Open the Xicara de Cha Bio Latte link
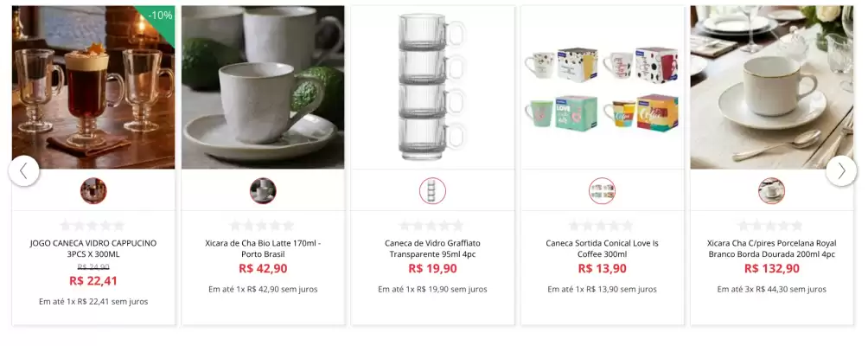This screenshot has height=346, width=868. coord(263,249)
